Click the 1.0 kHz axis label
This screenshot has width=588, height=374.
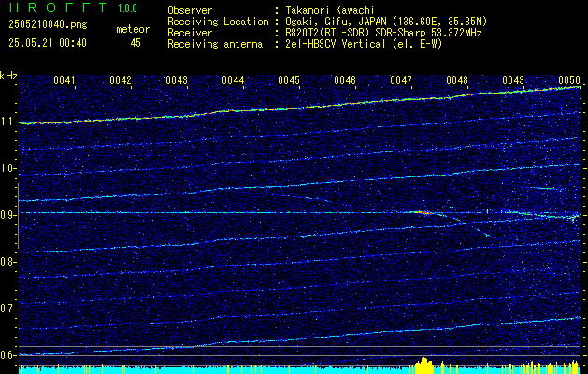[7, 168]
